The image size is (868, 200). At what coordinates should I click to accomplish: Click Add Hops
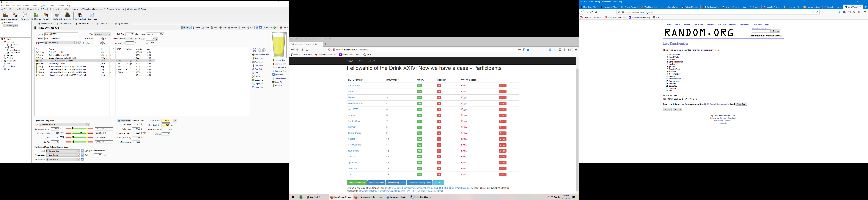258,58
